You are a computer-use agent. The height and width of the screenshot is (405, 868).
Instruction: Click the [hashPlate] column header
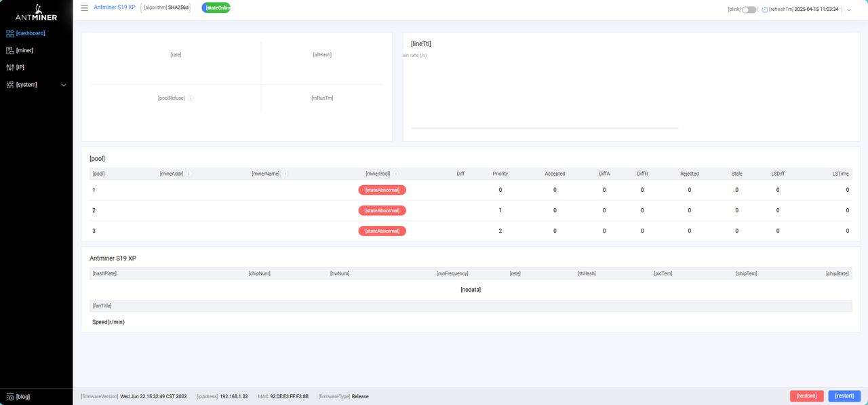coord(104,273)
